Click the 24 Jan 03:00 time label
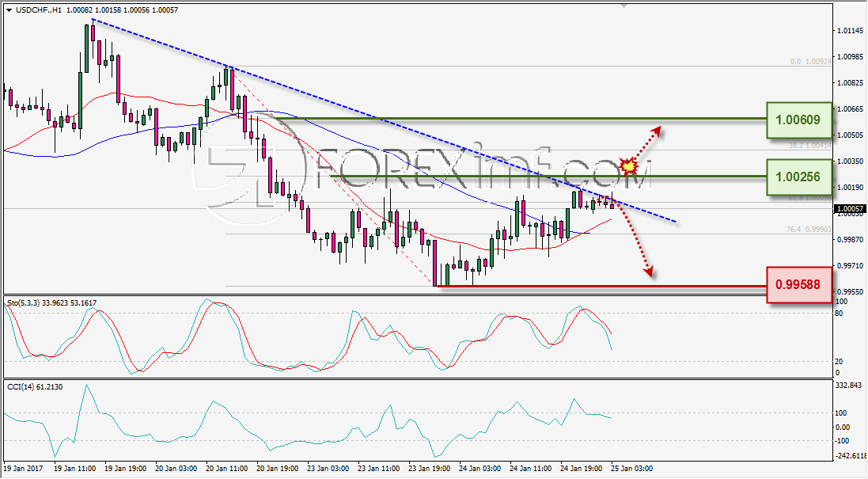Screen dimensions: 868x479 [x=480, y=469]
